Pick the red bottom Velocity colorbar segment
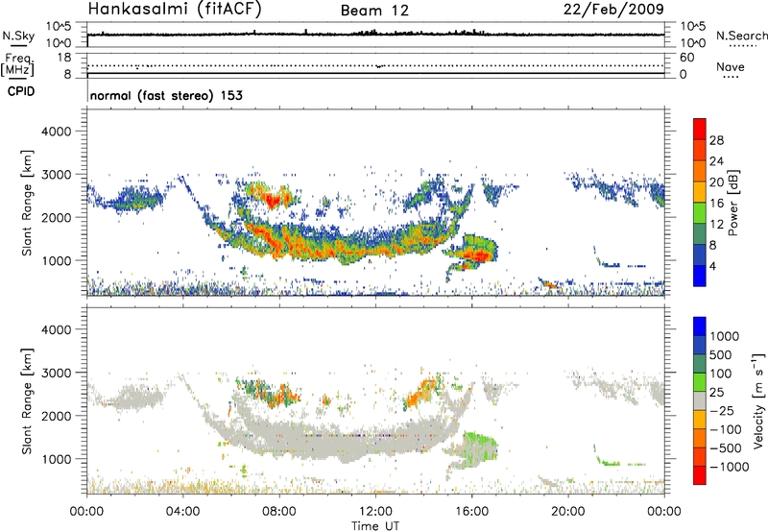The width and height of the screenshot is (768, 532). (700, 475)
